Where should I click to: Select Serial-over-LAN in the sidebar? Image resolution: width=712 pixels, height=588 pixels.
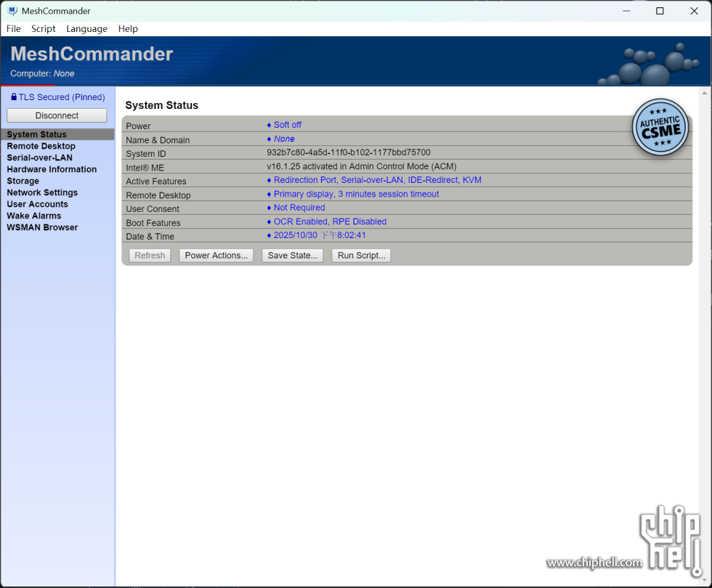(40, 158)
